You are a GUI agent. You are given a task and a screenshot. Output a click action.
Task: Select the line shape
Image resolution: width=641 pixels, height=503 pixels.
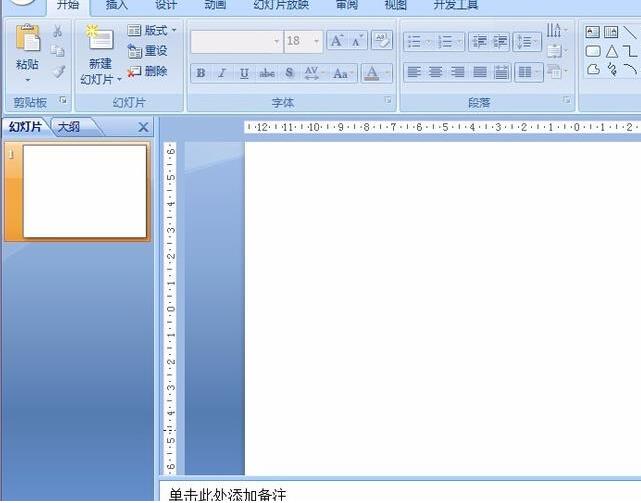[x=630, y=32]
